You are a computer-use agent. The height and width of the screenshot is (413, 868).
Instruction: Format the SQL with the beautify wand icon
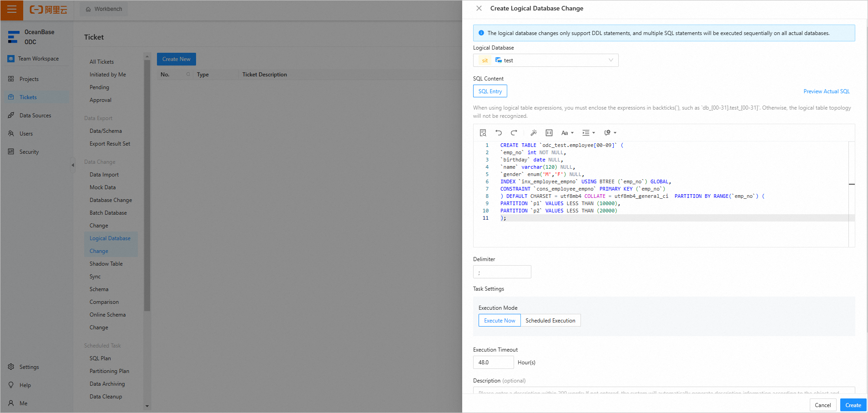coord(534,132)
